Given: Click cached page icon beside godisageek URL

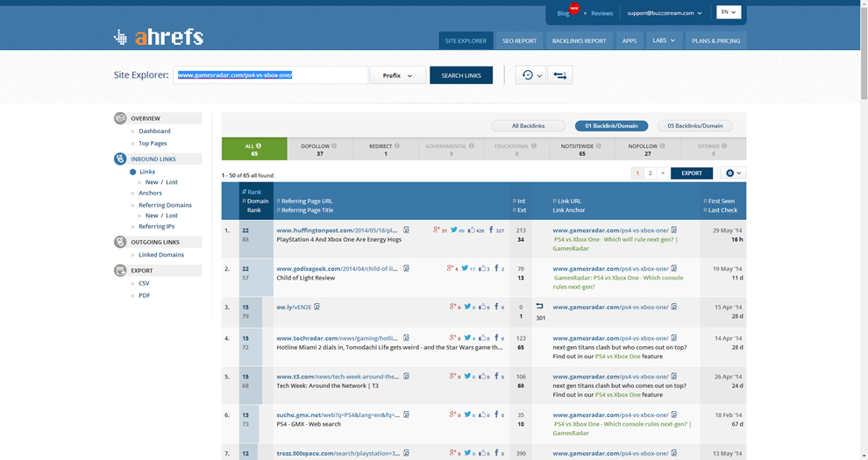Looking at the screenshot, I should 406,268.
